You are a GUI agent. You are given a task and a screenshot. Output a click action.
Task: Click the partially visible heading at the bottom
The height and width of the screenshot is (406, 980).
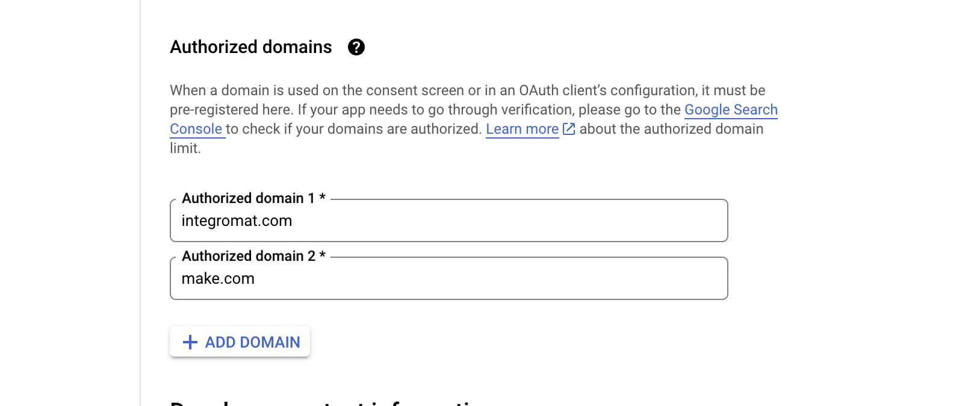(x=325, y=402)
